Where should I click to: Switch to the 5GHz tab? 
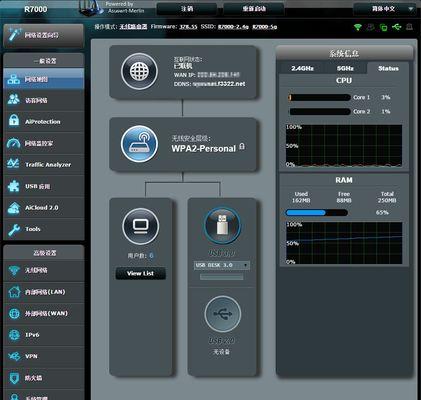345,68
